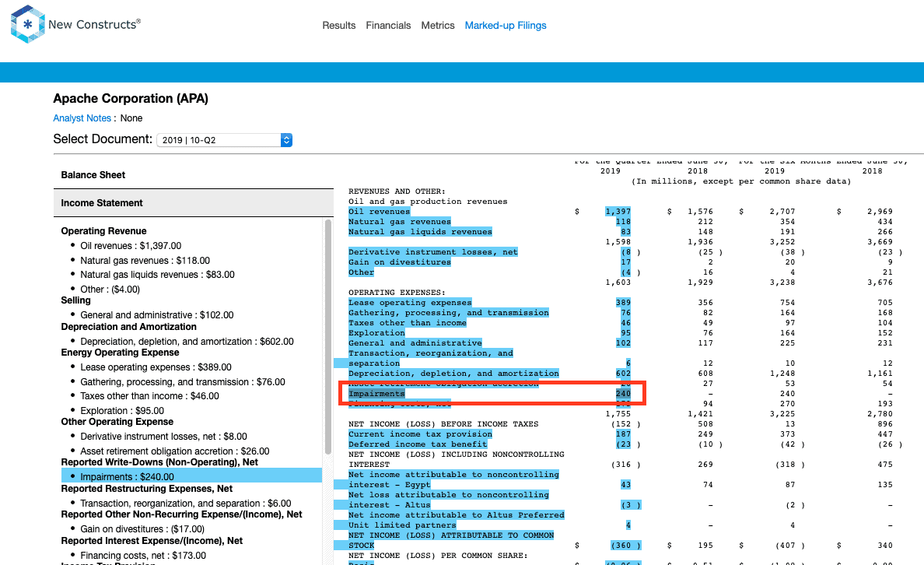The height and width of the screenshot is (565, 924).
Task: Click the 'Operating Revenue' heading
Action: click(103, 231)
